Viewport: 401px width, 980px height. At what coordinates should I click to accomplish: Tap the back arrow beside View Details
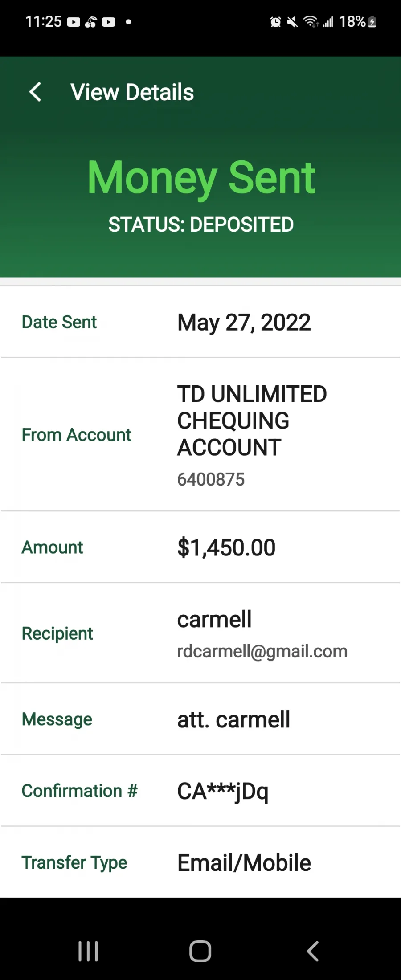(35, 92)
